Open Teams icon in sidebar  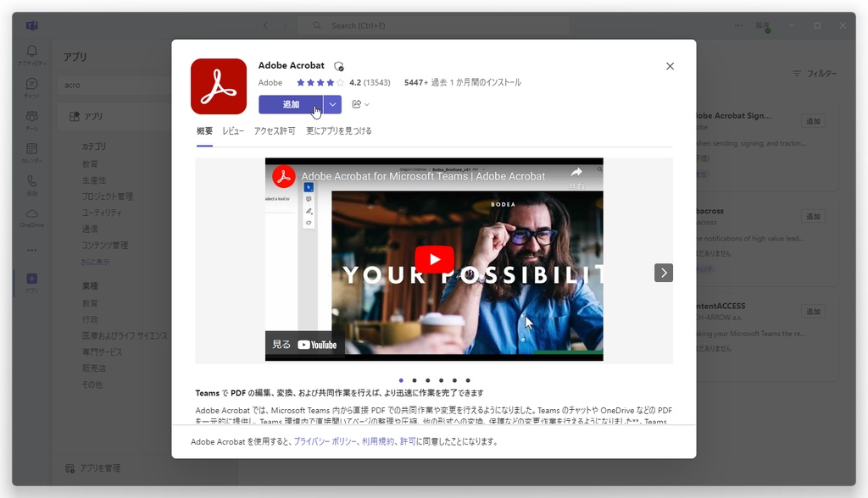tap(32, 119)
